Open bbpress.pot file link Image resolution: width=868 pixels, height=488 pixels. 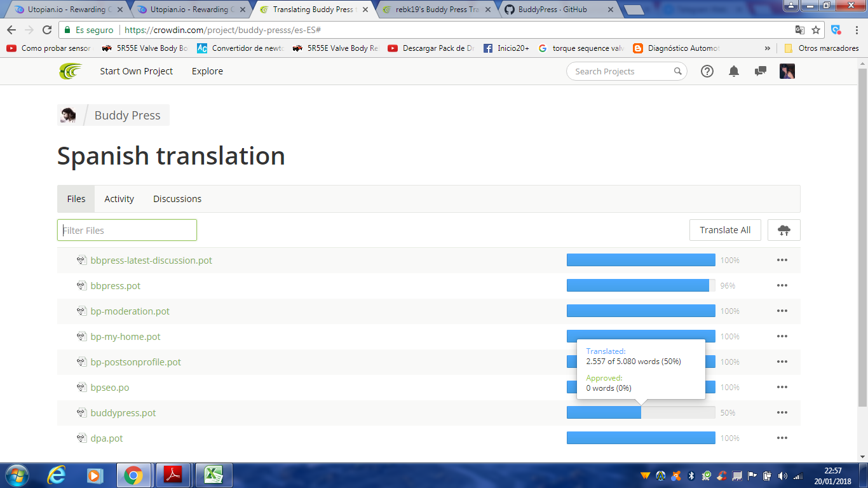(x=116, y=285)
